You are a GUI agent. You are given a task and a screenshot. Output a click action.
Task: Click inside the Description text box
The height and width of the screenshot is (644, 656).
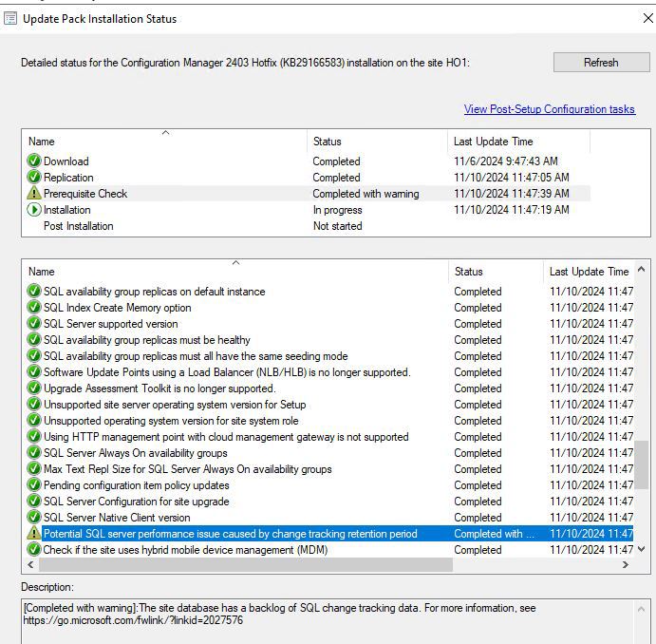(328, 621)
